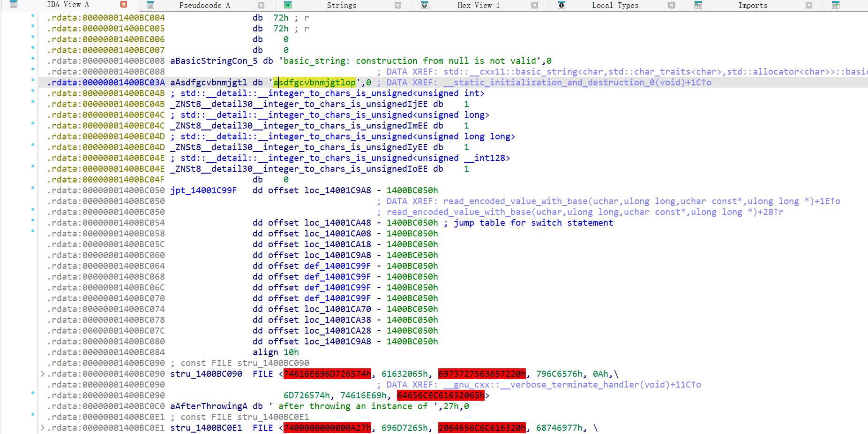Viewport: 868px width, 434px height.
Task: Follow the __static_initialization_and_destruction_0 xref
Action: point(577,83)
